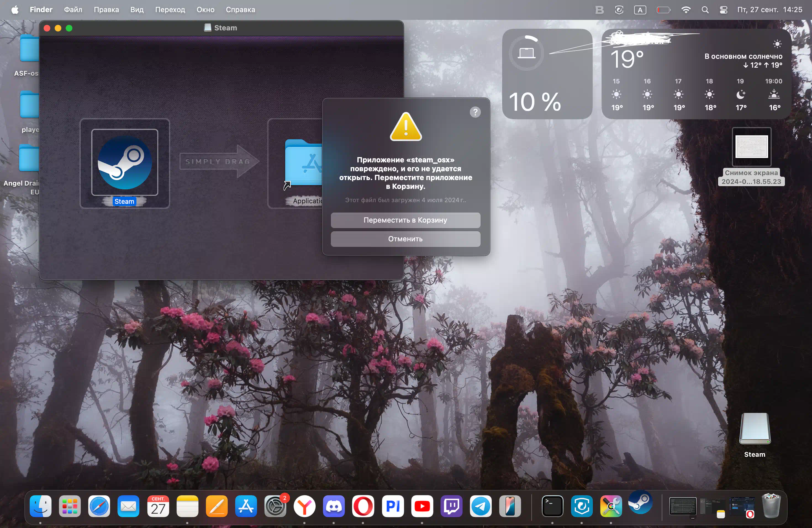Launch Opera from the dock

click(x=363, y=506)
